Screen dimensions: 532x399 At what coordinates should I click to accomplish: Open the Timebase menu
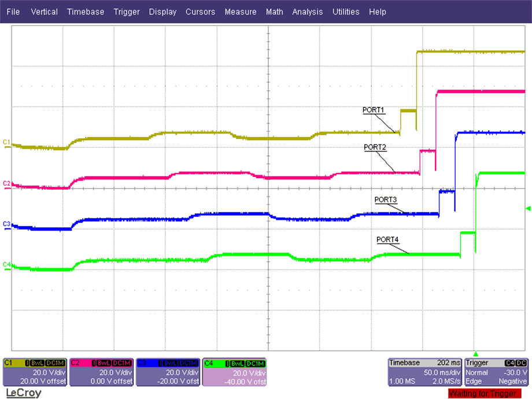[x=86, y=12]
